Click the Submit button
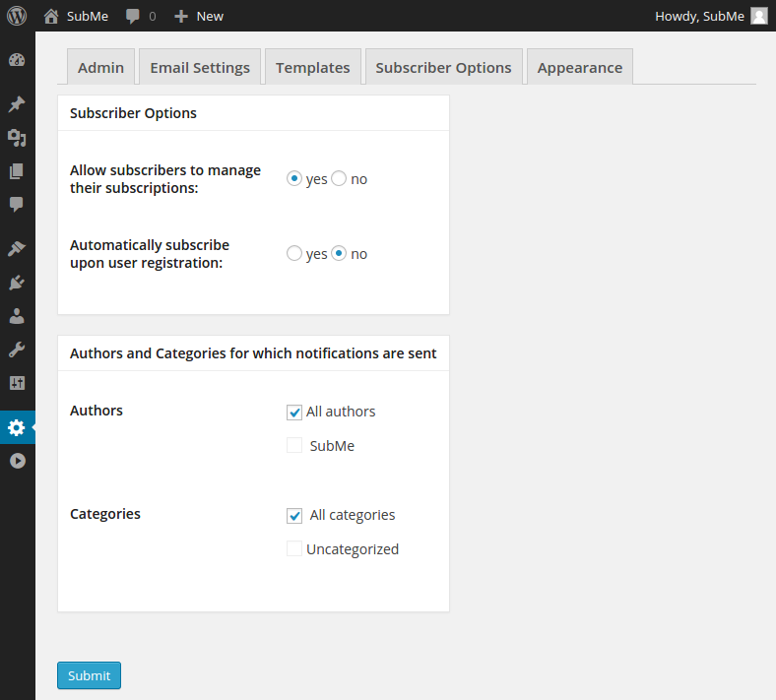Viewport: 776px width, 700px height. pos(89,675)
